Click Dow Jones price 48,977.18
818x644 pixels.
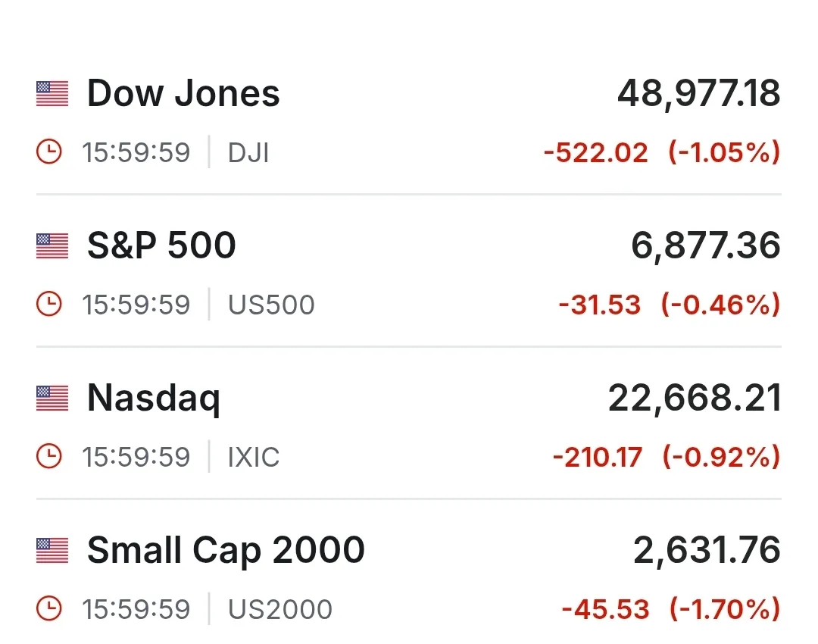pos(698,94)
